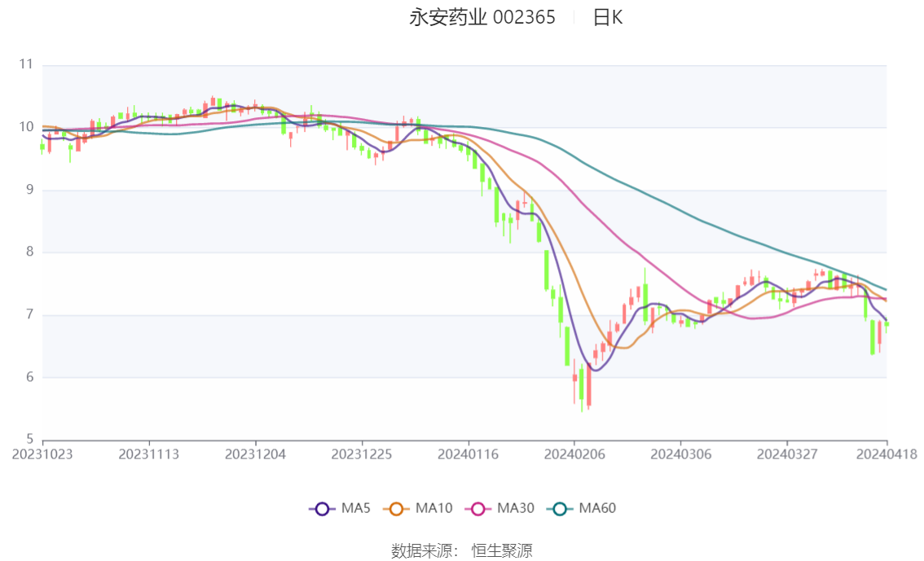Select the 日K chart tab
Screen dimensions: 924x561
pyautogui.click(x=607, y=18)
